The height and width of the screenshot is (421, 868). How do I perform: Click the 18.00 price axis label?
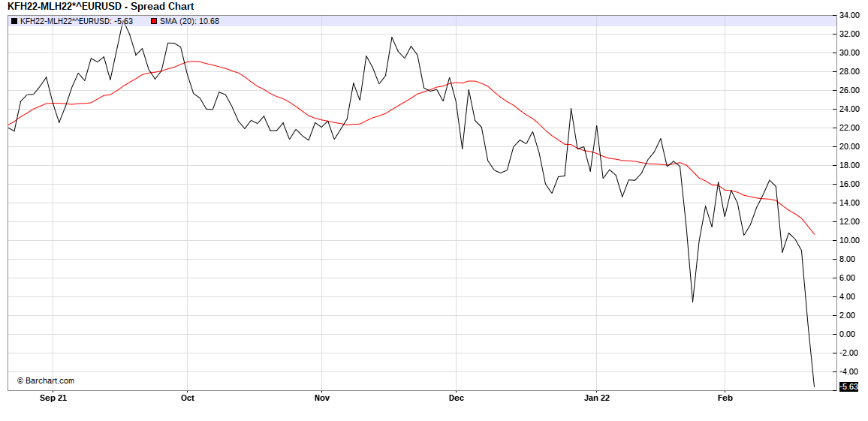click(849, 166)
